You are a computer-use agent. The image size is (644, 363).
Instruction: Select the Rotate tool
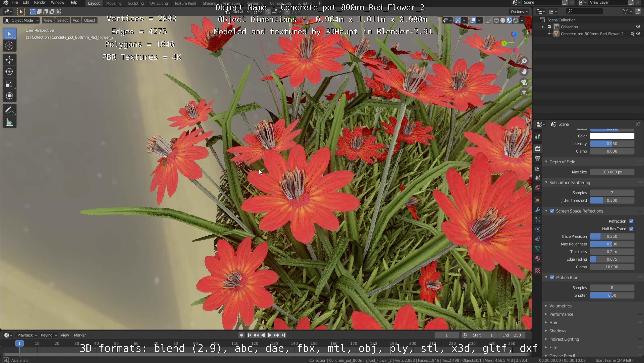pos(9,72)
